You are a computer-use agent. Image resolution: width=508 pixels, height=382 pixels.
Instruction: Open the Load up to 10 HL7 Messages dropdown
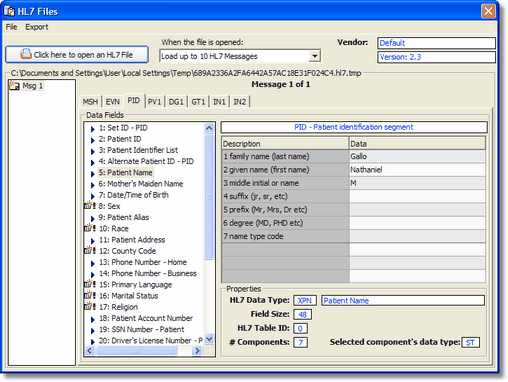click(x=314, y=56)
